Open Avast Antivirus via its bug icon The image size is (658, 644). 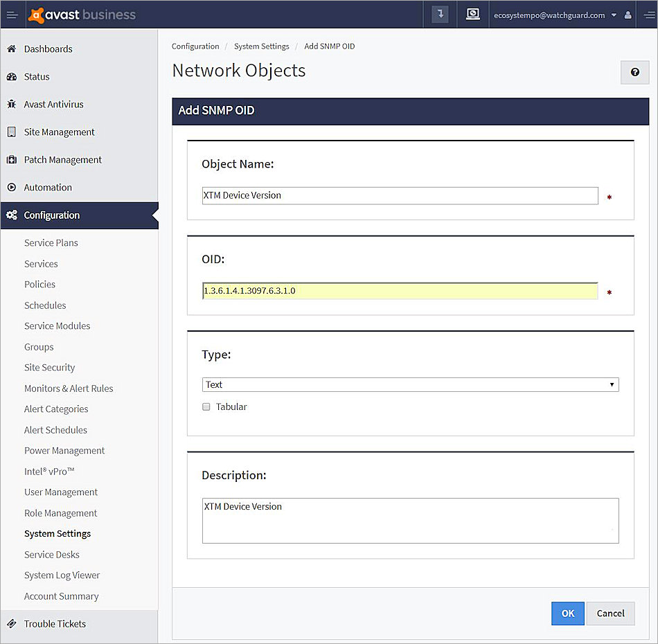click(x=12, y=104)
